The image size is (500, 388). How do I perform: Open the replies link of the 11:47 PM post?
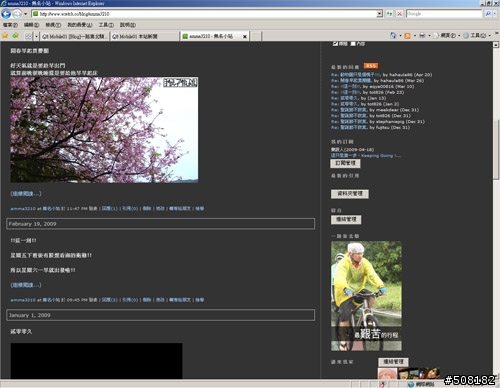click(x=110, y=209)
